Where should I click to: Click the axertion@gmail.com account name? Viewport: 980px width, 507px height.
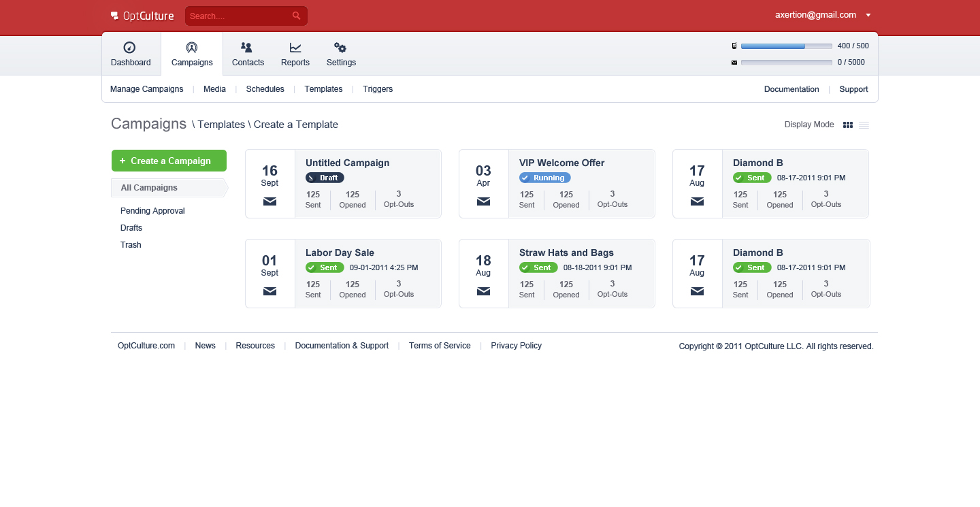point(815,15)
